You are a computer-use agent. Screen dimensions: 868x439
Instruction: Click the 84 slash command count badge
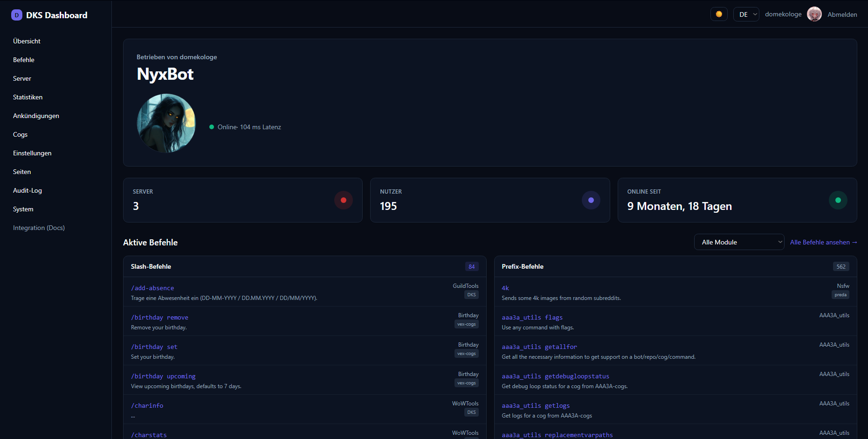[472, 266]
